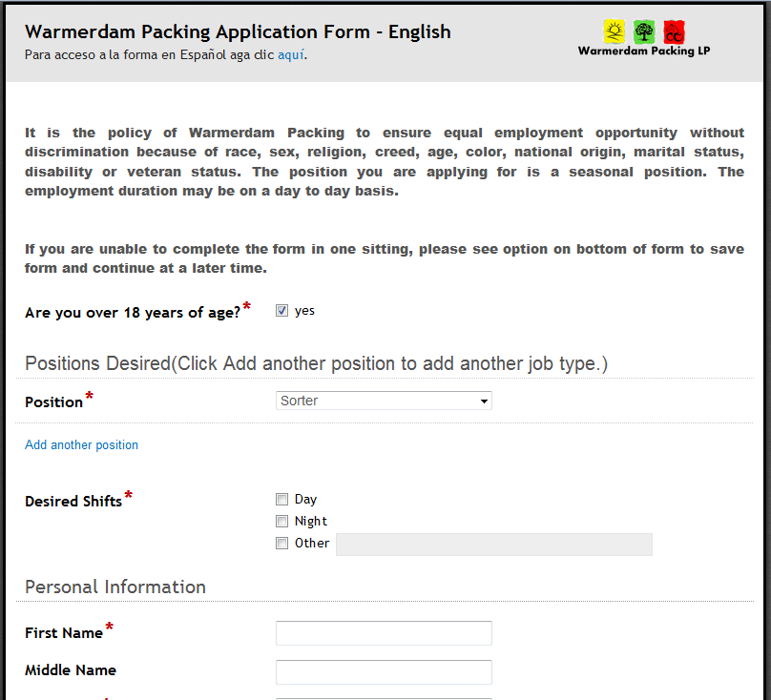This screenshot has height=700, width=771.
Task: Click the Positions Desired section heading
Action: (317, 363)
